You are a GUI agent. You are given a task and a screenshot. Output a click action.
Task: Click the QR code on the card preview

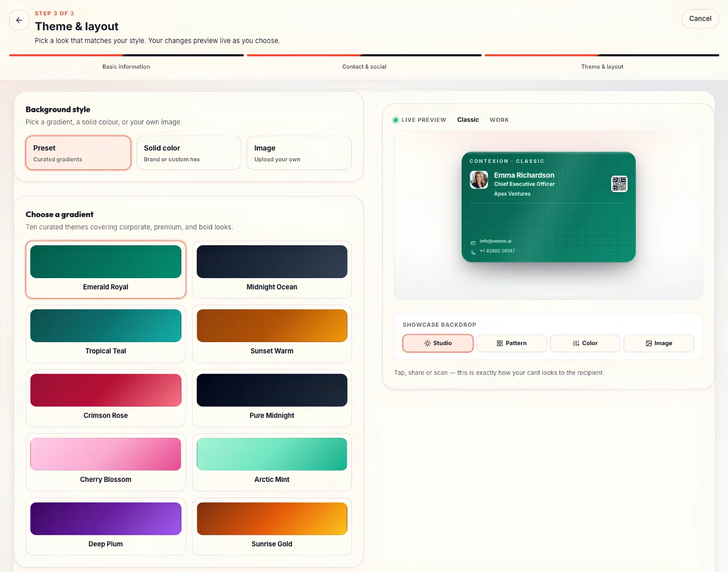coord(619,183)
